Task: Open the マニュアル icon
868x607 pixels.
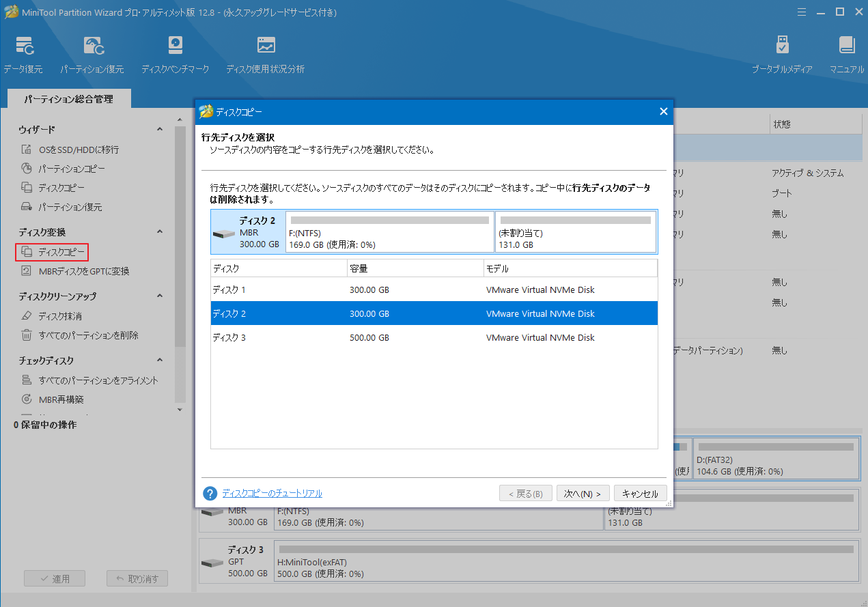Action: point(847,46)
